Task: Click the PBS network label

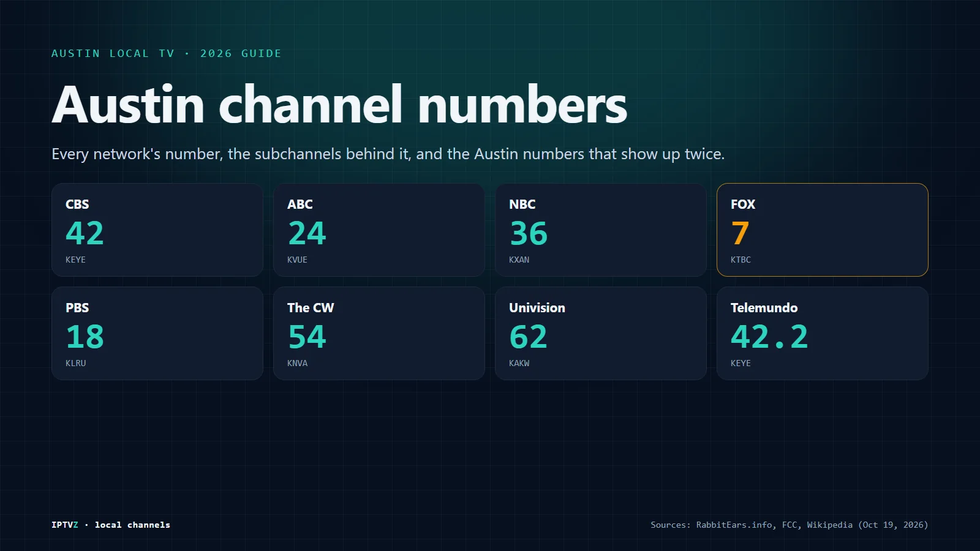Action: coord(77,308)
